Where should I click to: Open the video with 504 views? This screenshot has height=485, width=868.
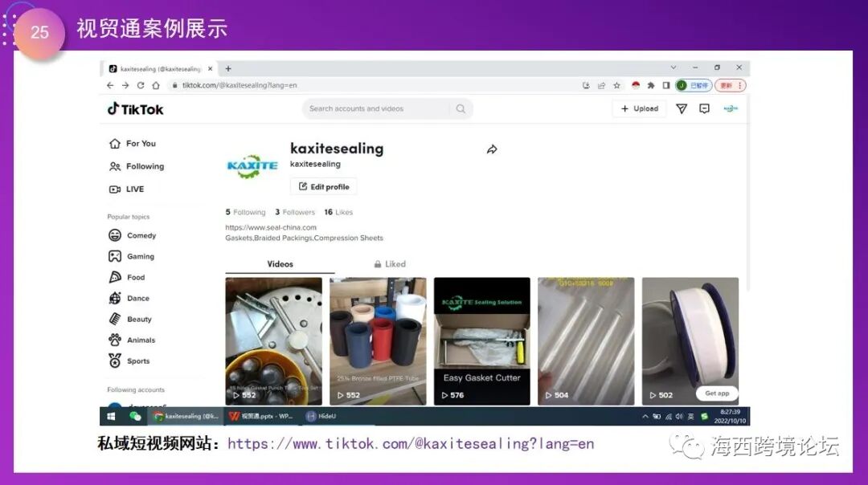click(586, 341)
